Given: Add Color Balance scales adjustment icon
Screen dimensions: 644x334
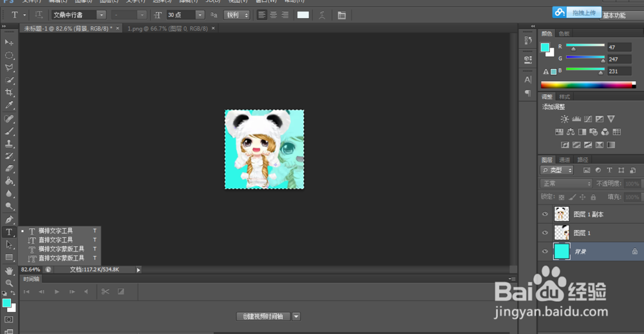Looking at the screenshot, I should 571,132.
